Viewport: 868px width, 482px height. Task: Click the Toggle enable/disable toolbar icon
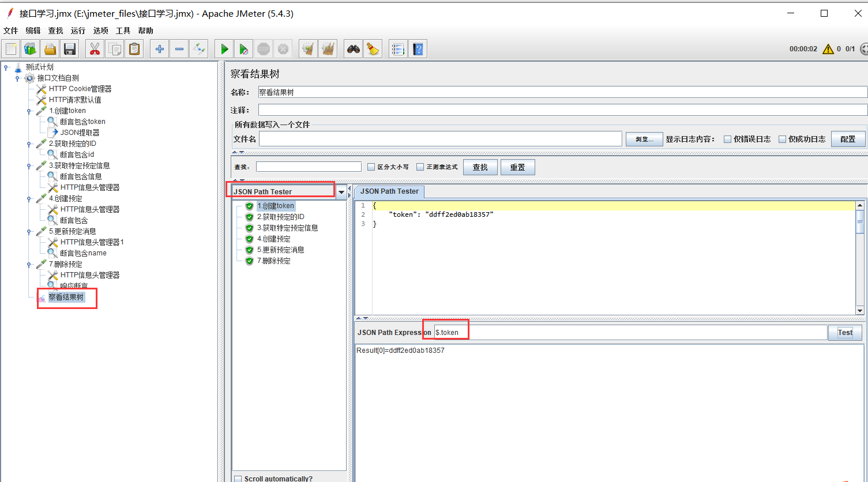pos(199,49)
